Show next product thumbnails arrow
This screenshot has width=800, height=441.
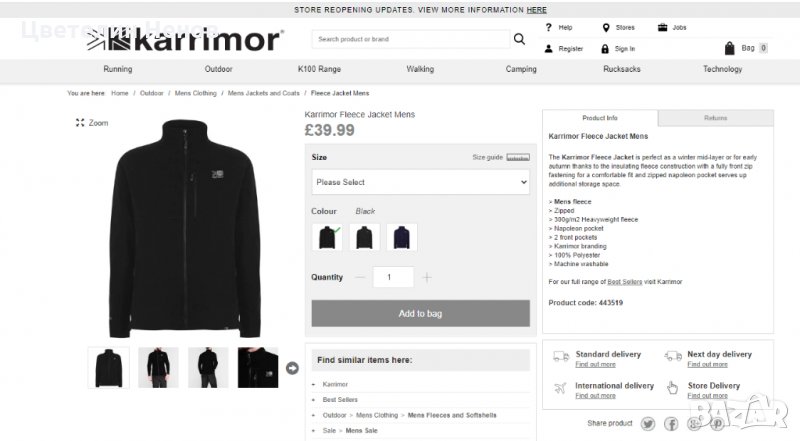[x=292, y=368]
